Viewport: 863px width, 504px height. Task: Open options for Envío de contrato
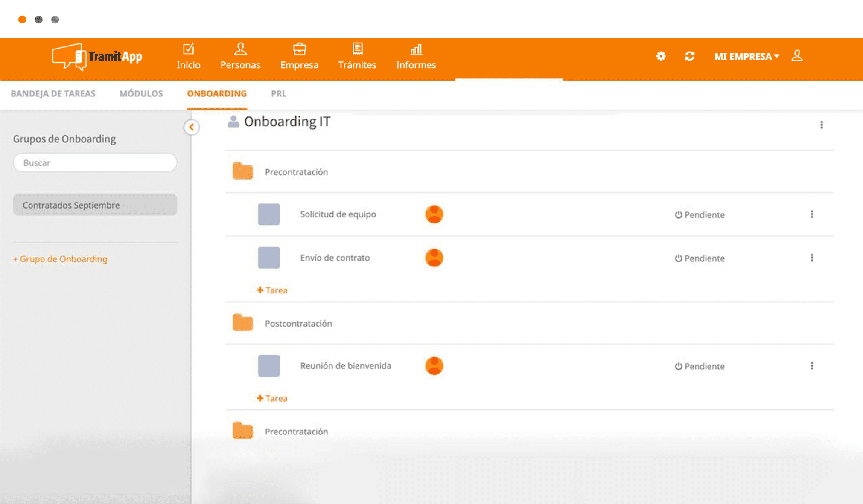(812, 258)
